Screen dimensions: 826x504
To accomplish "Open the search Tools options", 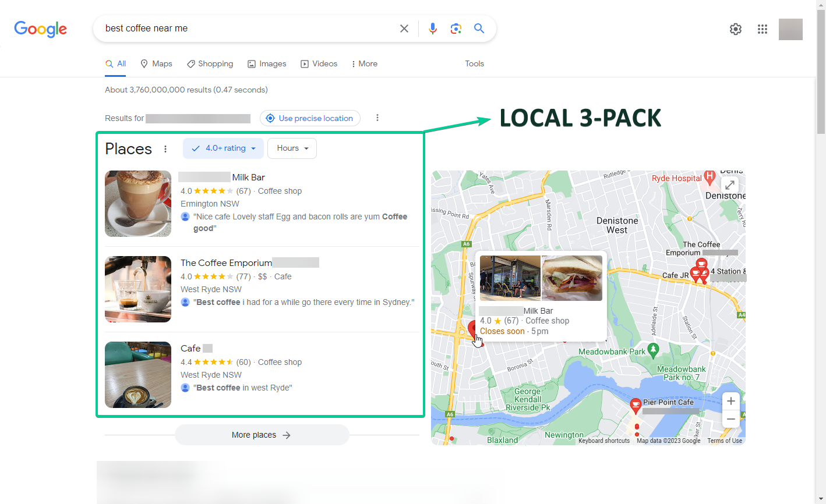I will point(475,64).
